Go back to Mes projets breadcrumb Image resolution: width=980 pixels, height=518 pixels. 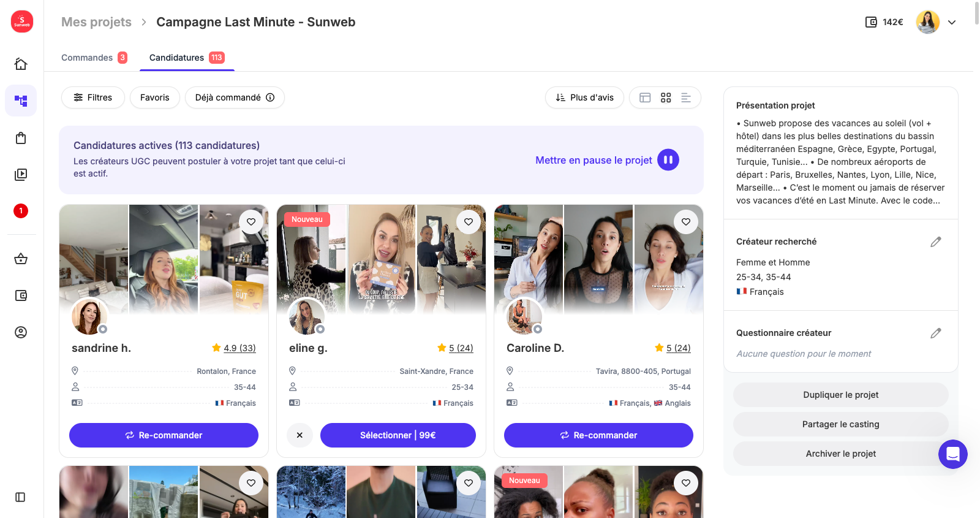click(96, 22)
